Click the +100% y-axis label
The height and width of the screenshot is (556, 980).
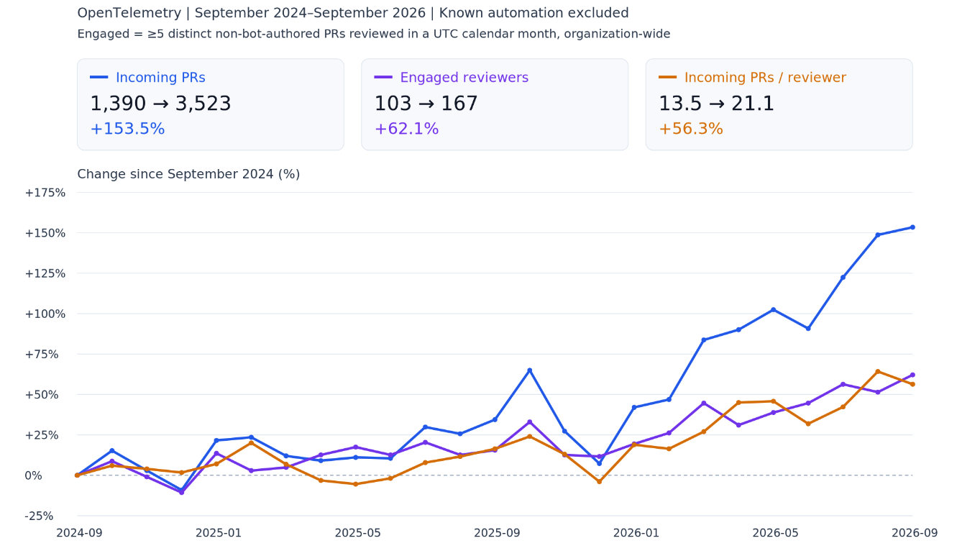(x=45, y=314)
